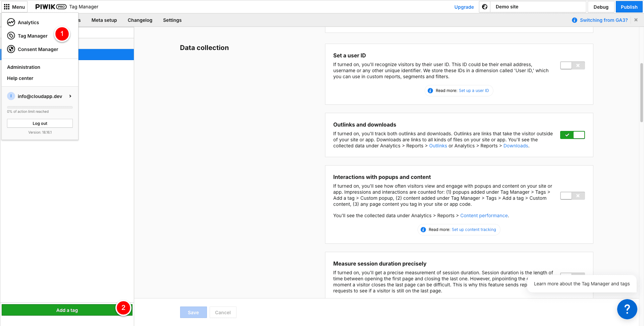Expand the info@cloudapp.dev account submenu
Viewport: 644px width, 326px height.
coord(70,96)
